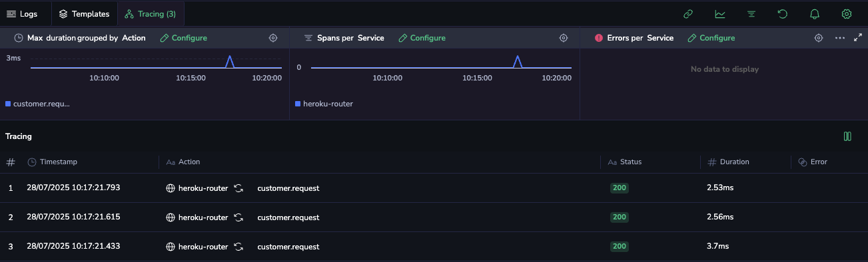Click target icon on Max duration panel
Viewport: 868px width, 262px height.
click(x=273, y=38)
